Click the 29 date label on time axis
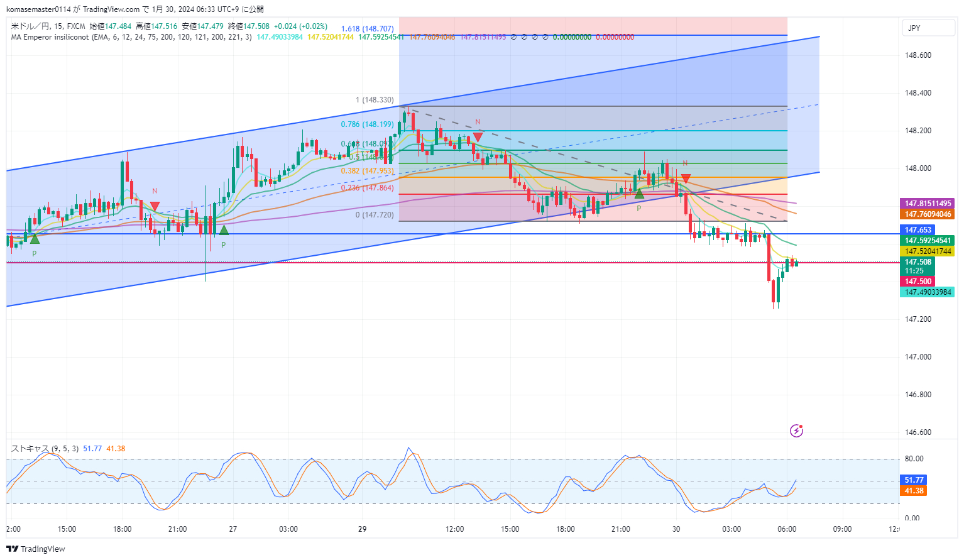 tap(362, 529)
